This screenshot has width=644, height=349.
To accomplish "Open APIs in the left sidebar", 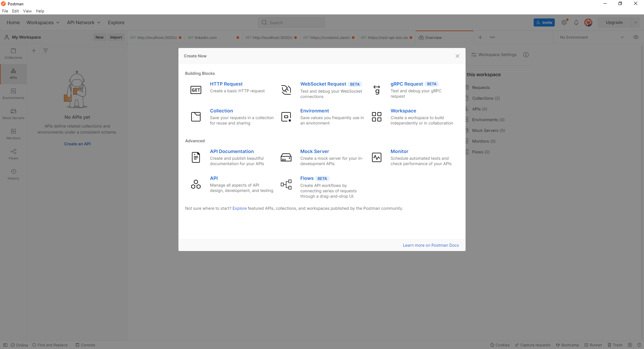I will 13,74.
